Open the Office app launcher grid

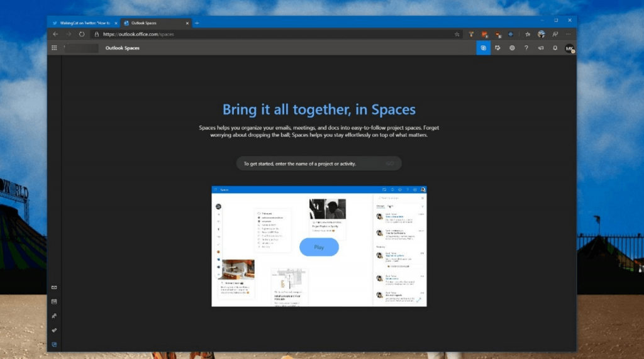click(x=54, y=48)
